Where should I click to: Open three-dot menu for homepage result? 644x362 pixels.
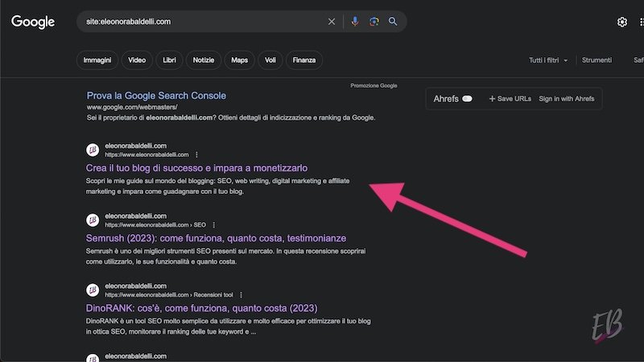coord(196,154)
